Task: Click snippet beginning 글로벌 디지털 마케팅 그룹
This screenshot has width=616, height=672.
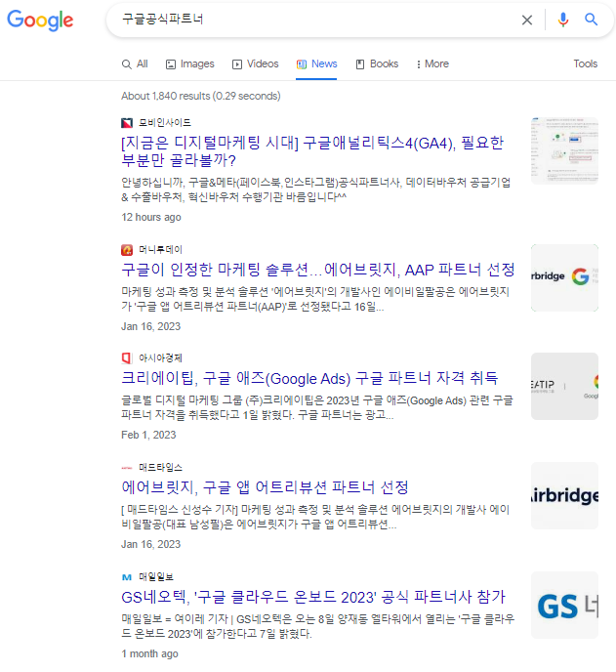Action: [317, 407]
